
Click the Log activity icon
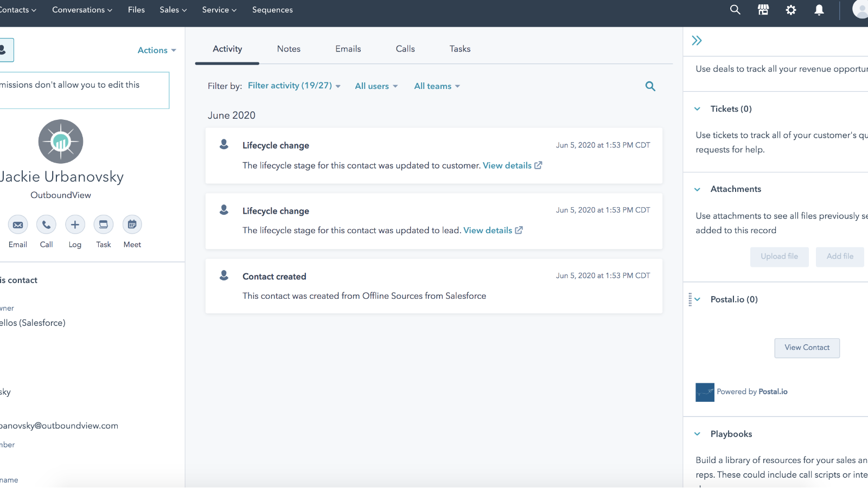click(75, 224)
